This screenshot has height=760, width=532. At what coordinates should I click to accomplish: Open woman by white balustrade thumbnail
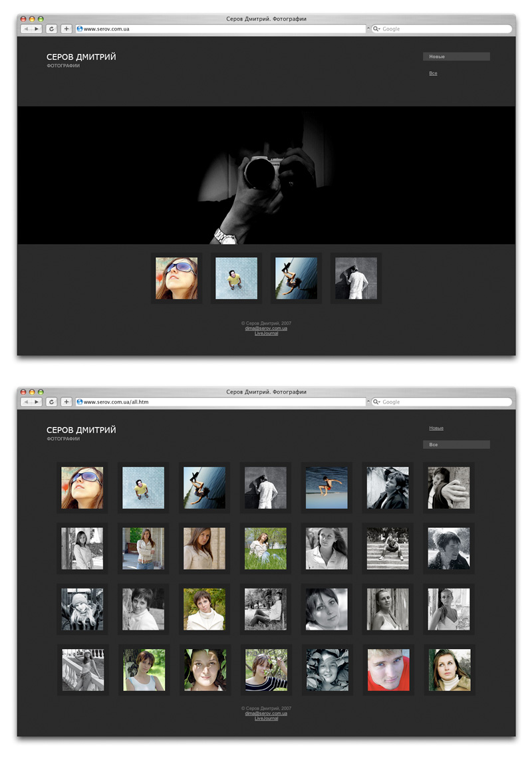point(83,670)
